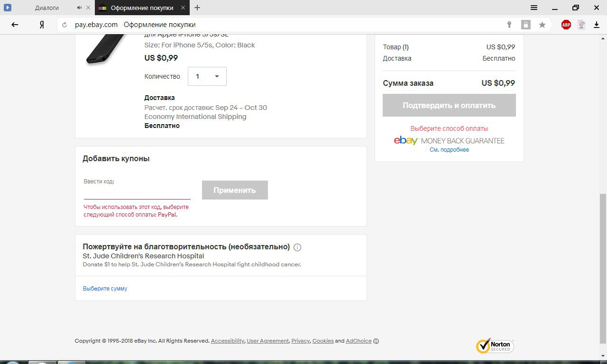607x364 pixels.
Task: Click the blue icon left of the tabs
Action: point(8,8)
